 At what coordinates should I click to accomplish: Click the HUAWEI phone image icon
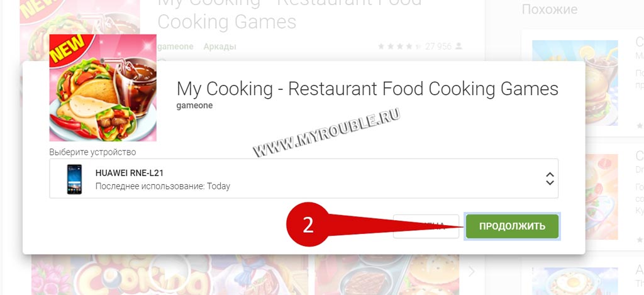(74, 179)
